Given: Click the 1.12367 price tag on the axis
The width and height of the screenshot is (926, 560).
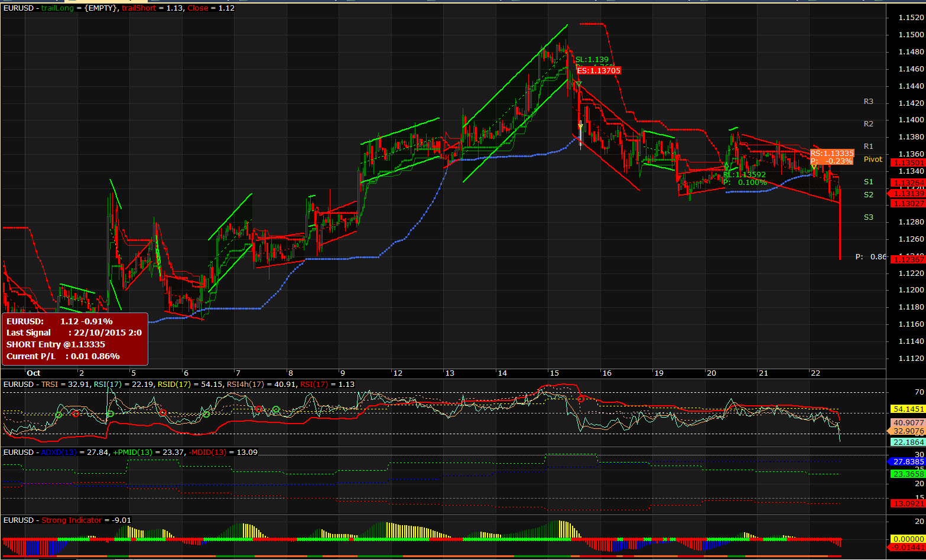Looking at the screenshot, I should click(x=908, y=260).
